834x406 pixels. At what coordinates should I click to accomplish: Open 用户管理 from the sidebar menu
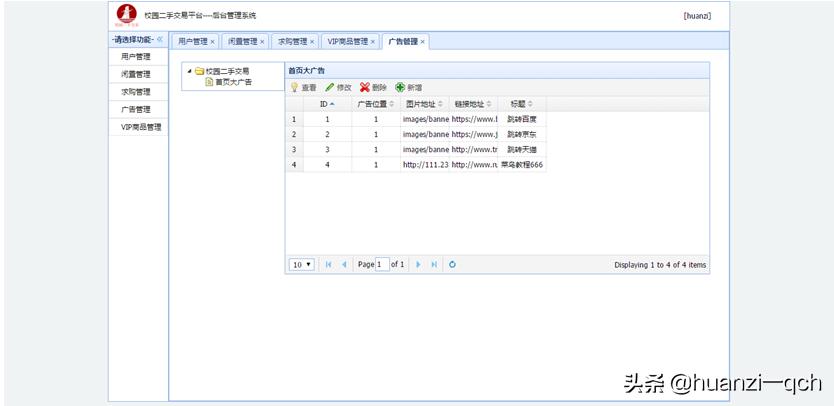[138, 57]
